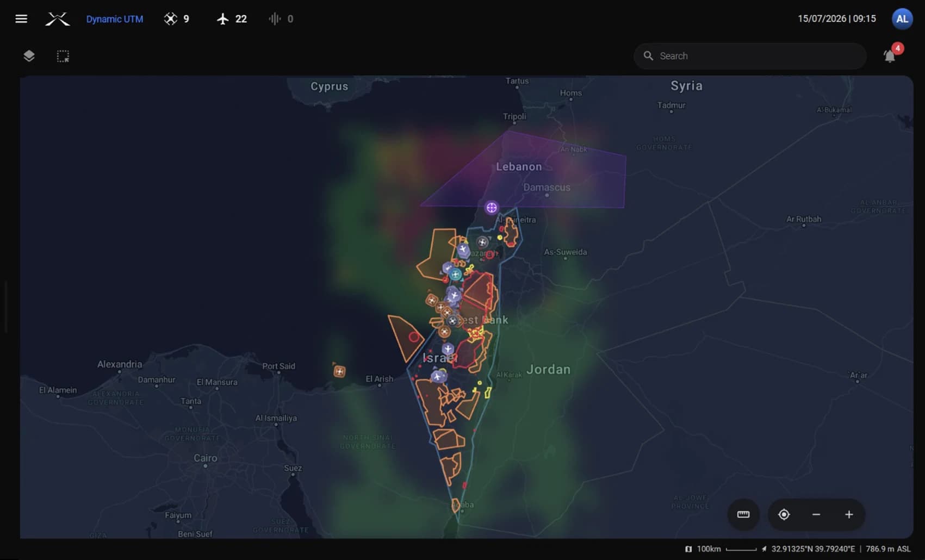
Task: Activate the ruler measurement tool
Action: (743, 514)
